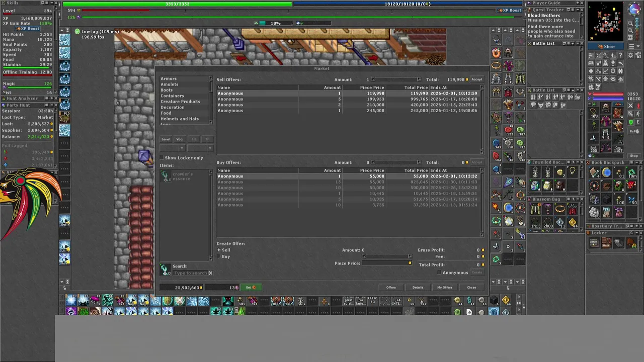Image resolution: width=644 pixels, height=362 pixels.
Task: Click the center minimap icon below zoom buttons
Action: (630, 38)
